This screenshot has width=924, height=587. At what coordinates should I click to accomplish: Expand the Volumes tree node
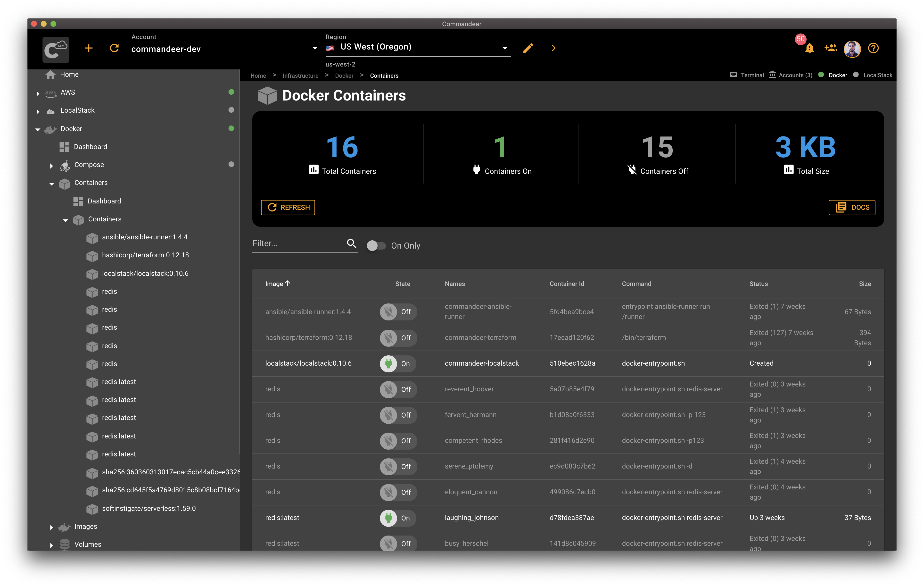tap(51, 545)
